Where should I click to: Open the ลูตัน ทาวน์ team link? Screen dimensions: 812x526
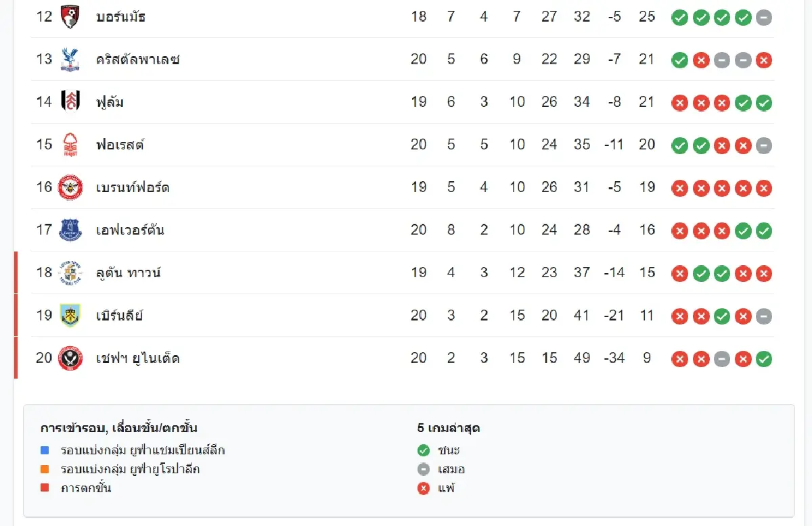[129, 272]
